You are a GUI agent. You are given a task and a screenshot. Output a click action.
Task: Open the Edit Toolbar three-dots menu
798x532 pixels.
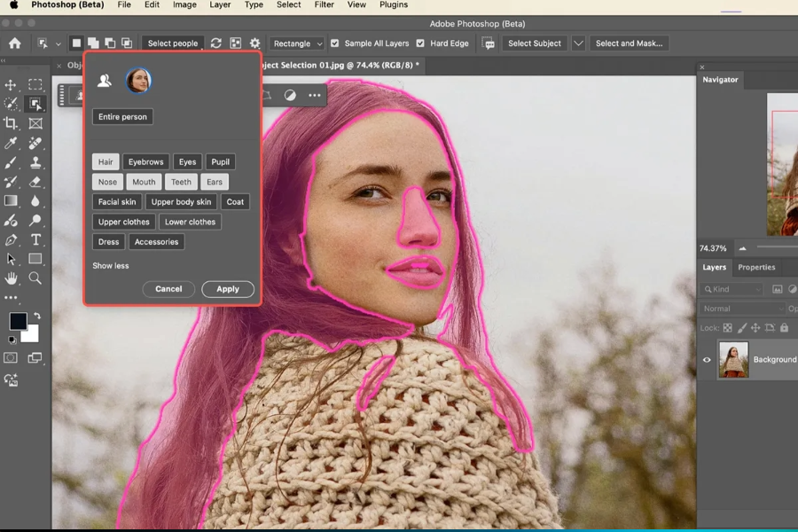[11, 298]
